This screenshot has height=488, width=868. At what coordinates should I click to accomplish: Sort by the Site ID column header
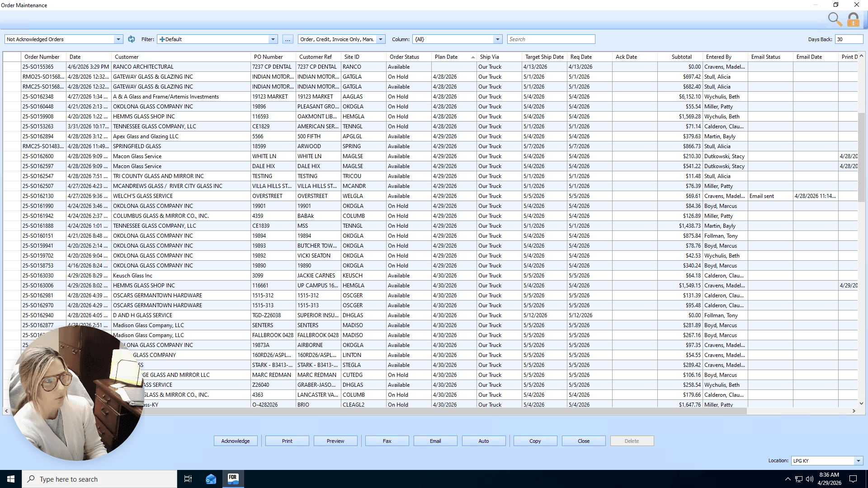click(363, 57)
